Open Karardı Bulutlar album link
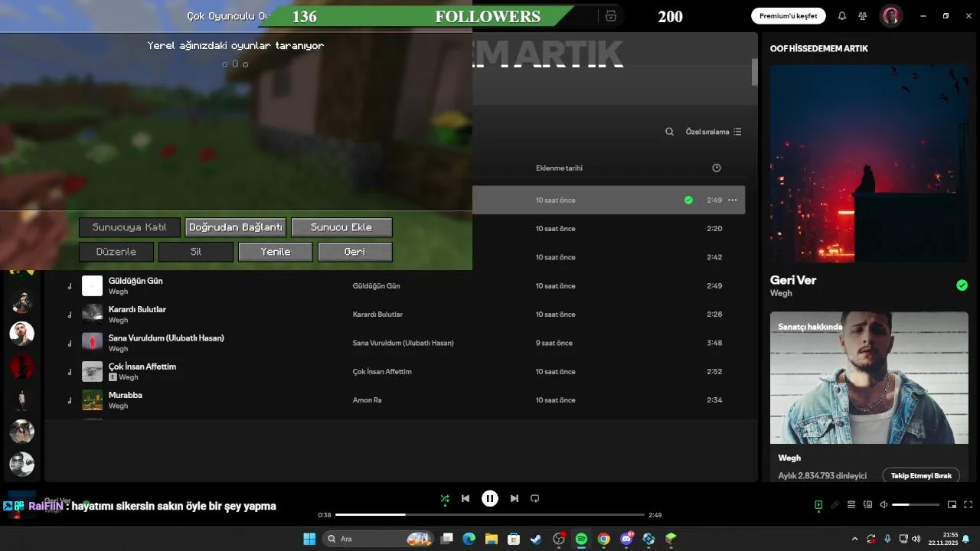This screenshot has width=980, height=551. point(377,315)
